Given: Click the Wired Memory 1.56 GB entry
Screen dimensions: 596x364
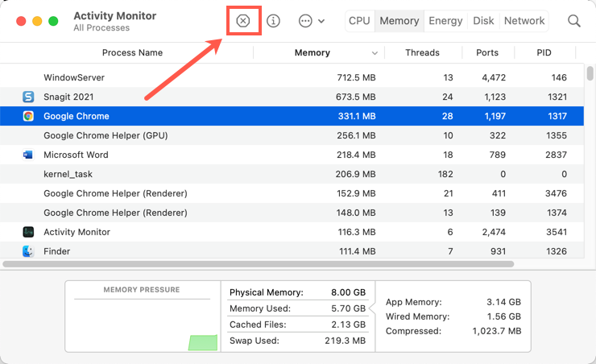Looking at the screenshot, I should tap(453, 316).
